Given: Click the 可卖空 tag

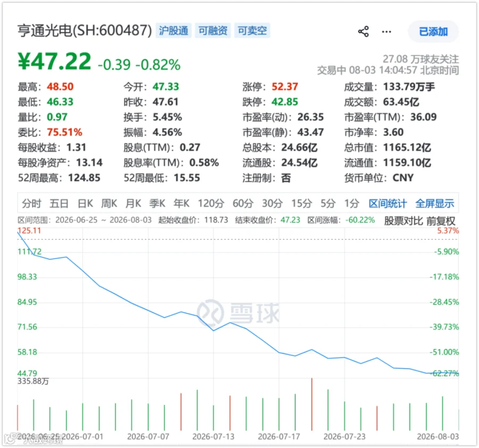Looking at the screenshot, I should coord(252,30).
